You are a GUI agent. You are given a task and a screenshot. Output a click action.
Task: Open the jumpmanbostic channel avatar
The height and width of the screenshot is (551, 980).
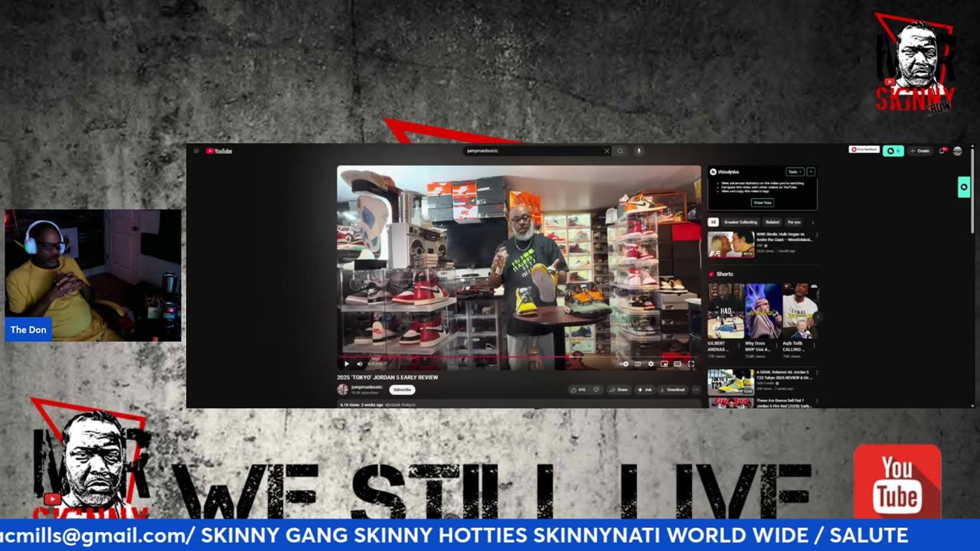(343, 390)
